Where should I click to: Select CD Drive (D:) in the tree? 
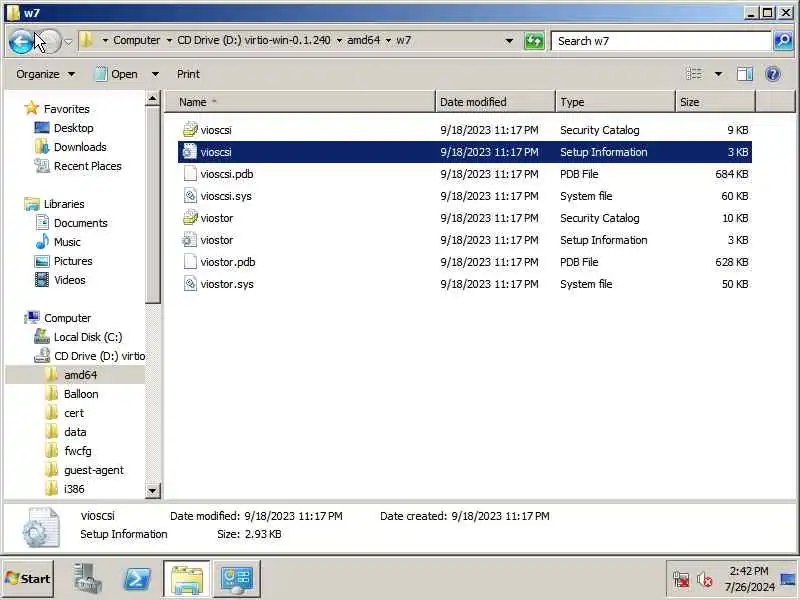pyautogui.click(x=99, y=356)
